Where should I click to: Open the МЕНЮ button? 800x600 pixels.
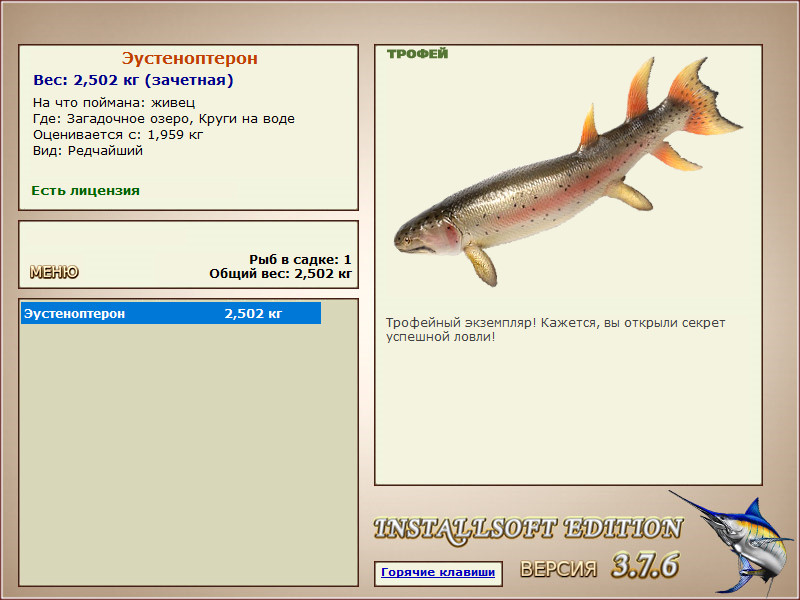pos(54,272)
